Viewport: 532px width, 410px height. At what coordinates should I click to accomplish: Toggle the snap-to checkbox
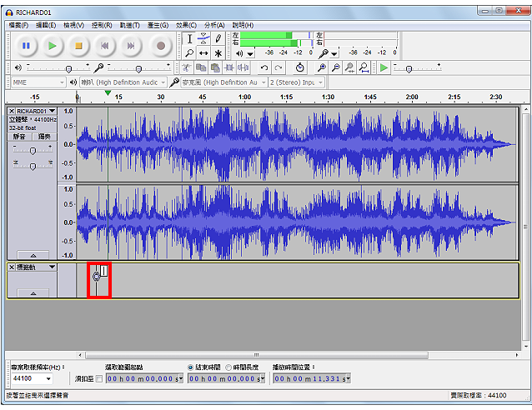(x=98, y=379)
